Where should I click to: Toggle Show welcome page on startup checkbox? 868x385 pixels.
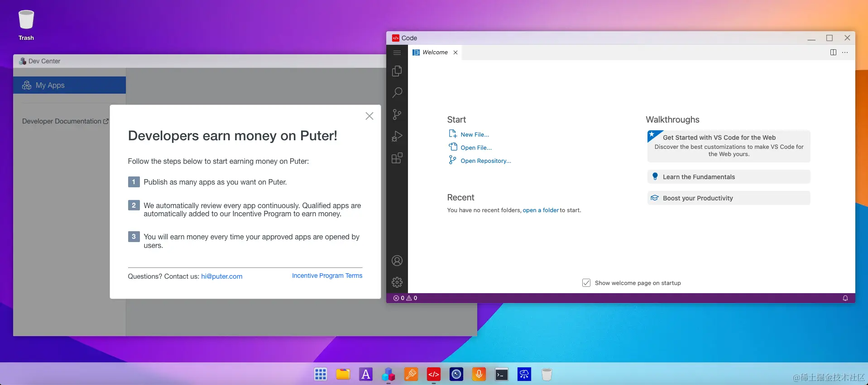(x=586, y=283)
